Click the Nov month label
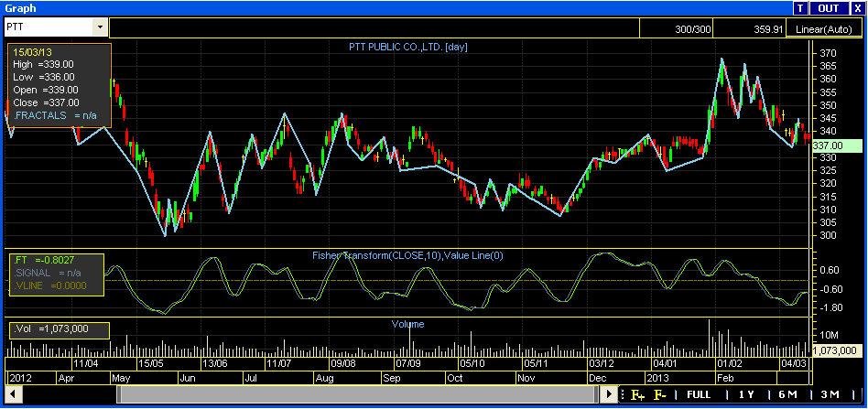Screen dimensions: 868x409 click(526, 379)
